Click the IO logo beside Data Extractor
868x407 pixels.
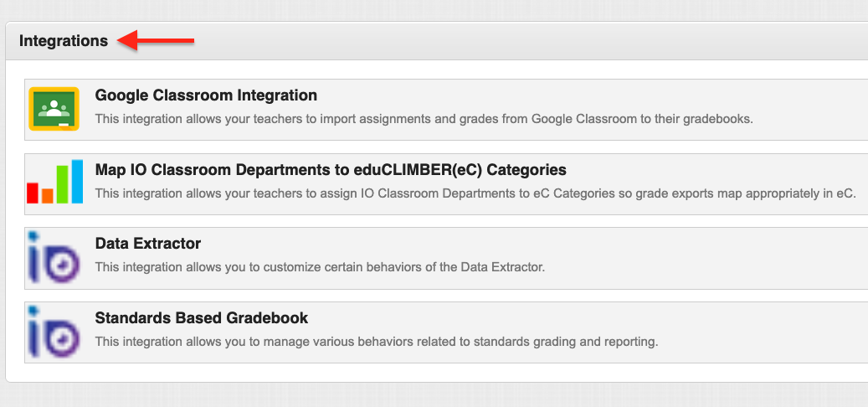point(54,258)
